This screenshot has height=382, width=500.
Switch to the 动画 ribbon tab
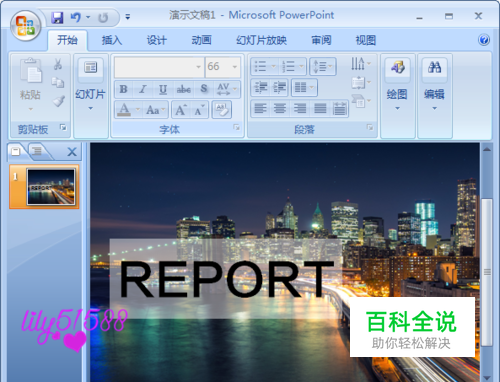[201, 40]
